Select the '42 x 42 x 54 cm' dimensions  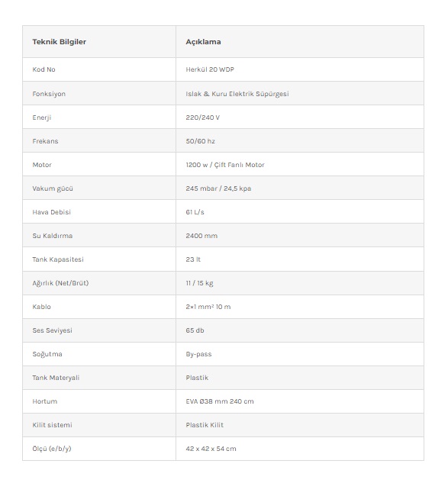(211, 449)
